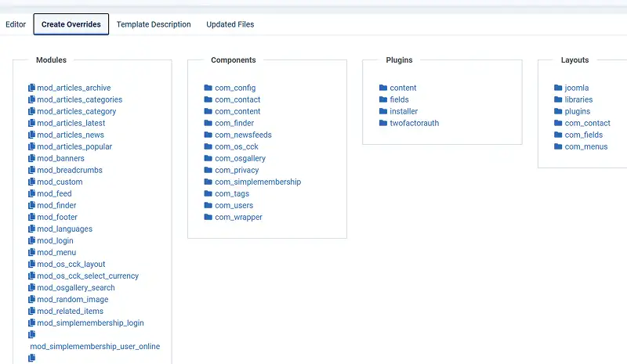Expand the installer plugin folder
The width and height of the screenshot is (627, 364).
pyautogui.click(x=404, y=111)
